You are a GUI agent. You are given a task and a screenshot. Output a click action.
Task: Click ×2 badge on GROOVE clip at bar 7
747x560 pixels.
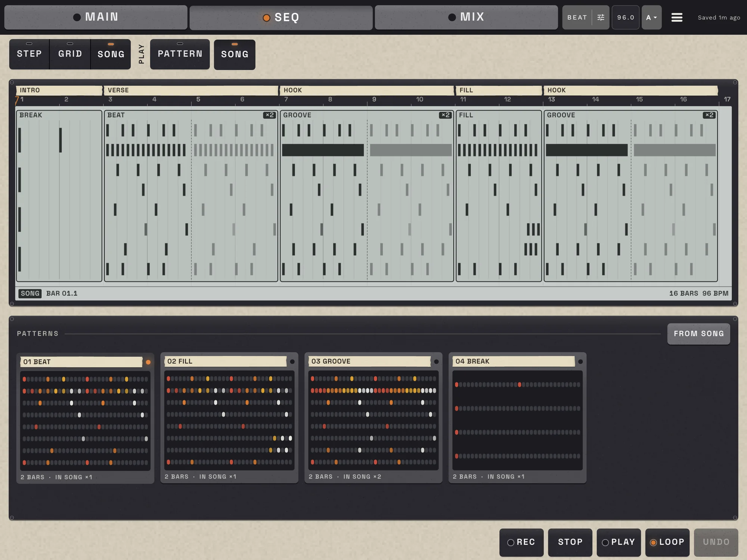446,115
